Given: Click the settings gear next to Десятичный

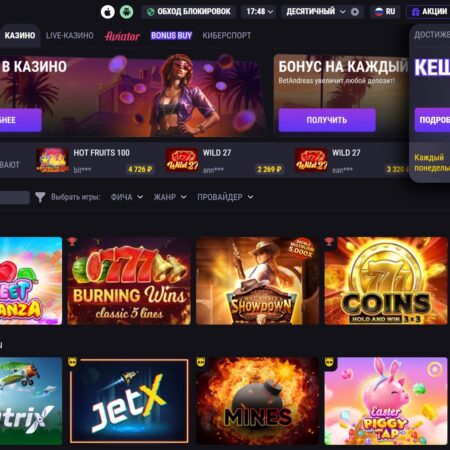Looking at the screenshot, I should click(355, 12).
